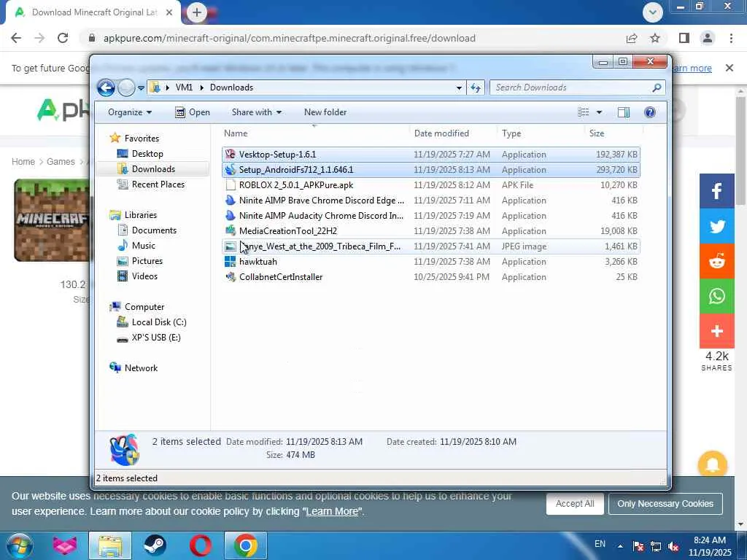Image resolution: width=747 pixels, height=560 pixels.
Task: Open the Steam taskbar icon
Action: point(155,545)
